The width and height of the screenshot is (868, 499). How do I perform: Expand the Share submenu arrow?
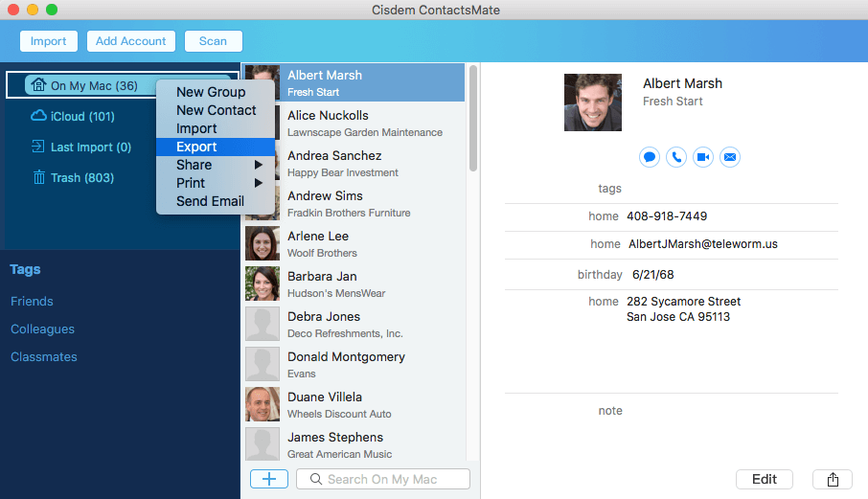(258, 165)
